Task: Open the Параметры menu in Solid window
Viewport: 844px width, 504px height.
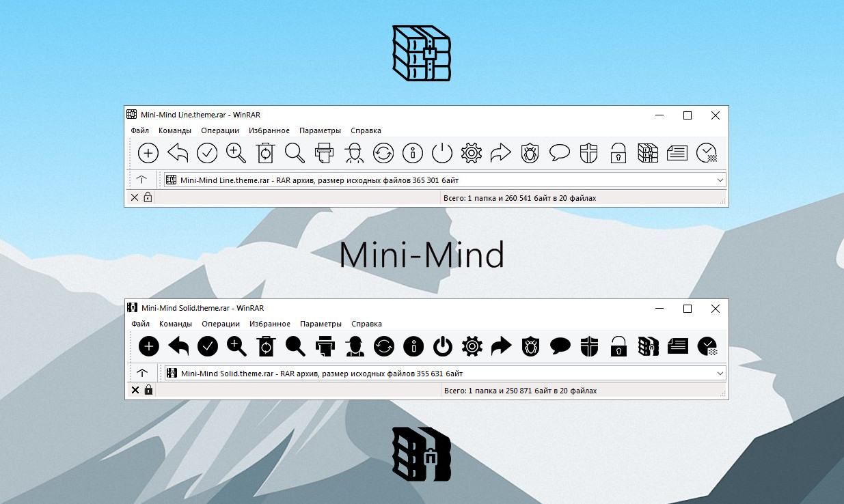Action: (321, 323)
